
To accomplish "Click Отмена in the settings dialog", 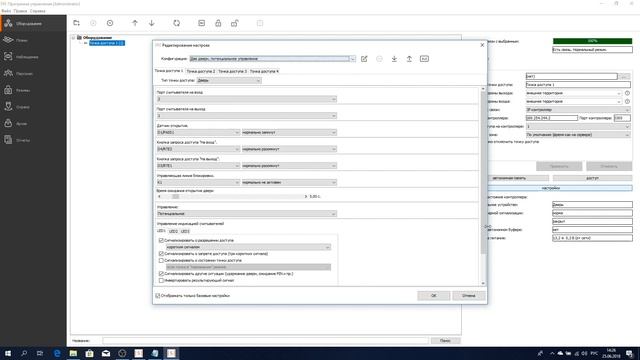I will pyautogui.click(x=469, y=296).
